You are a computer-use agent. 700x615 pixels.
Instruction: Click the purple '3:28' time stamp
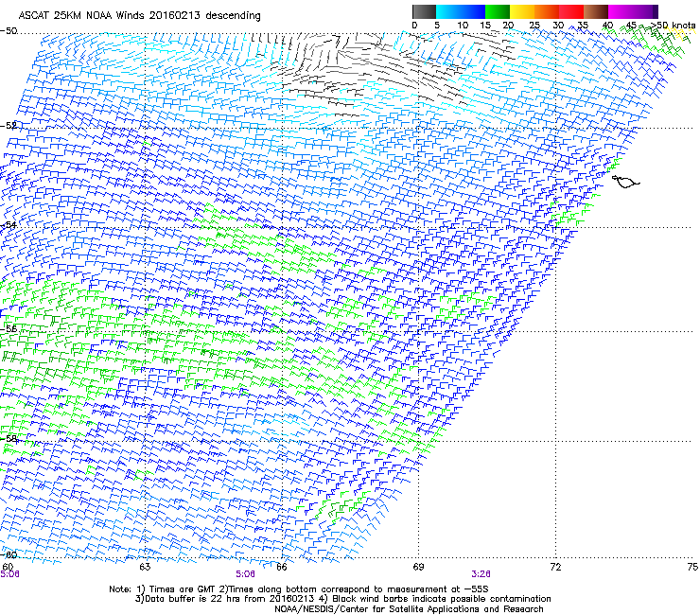pyautogui.click(x=481, y=574)
